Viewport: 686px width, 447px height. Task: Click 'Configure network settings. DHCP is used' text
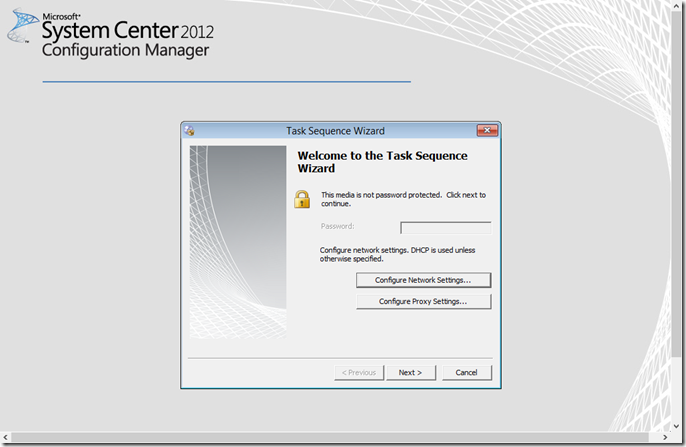[x=397, y=254]
